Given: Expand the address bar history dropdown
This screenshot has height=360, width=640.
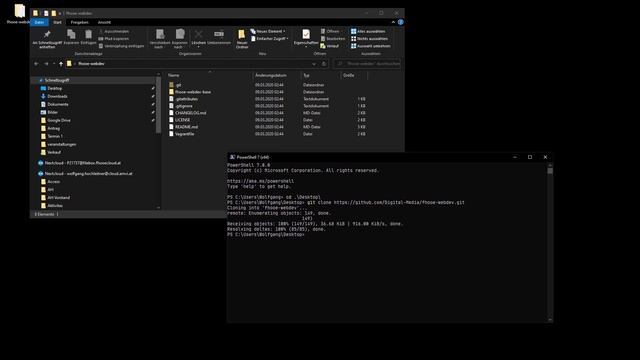Looking at the screenshot, I should coord(313,64).
